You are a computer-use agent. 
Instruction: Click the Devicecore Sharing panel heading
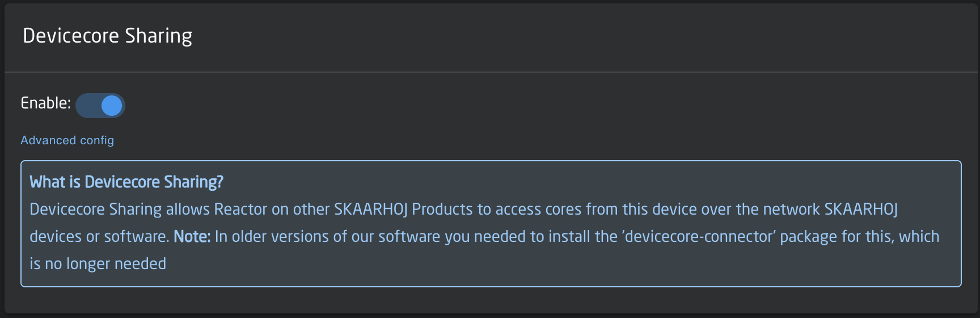pyautogui.click(x=107, y=36)
